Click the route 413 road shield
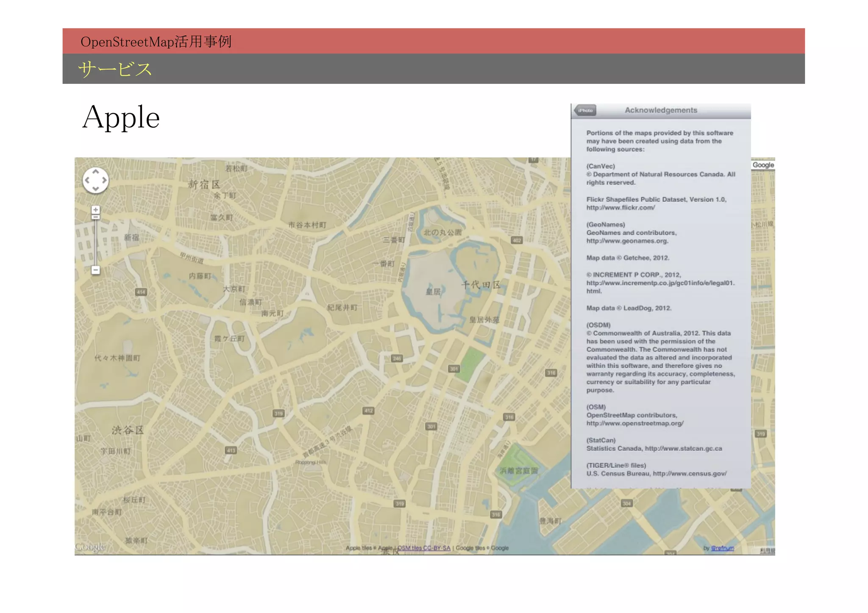The height and width of the screenshot is (613, 868). tap(231, 450)
